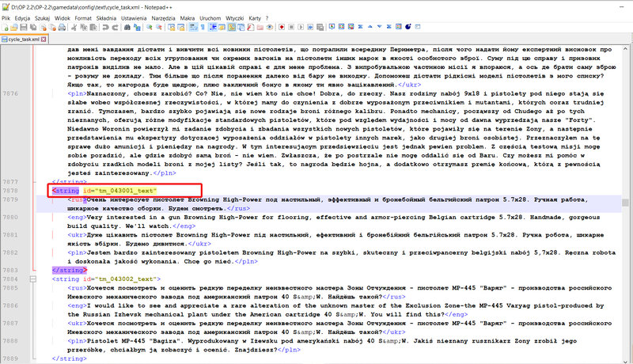Click the vertical scrollbar on the right
Image resolution: width=633 pixels, height=364 pixels.
pyautogui.click(x=627, y=198)
